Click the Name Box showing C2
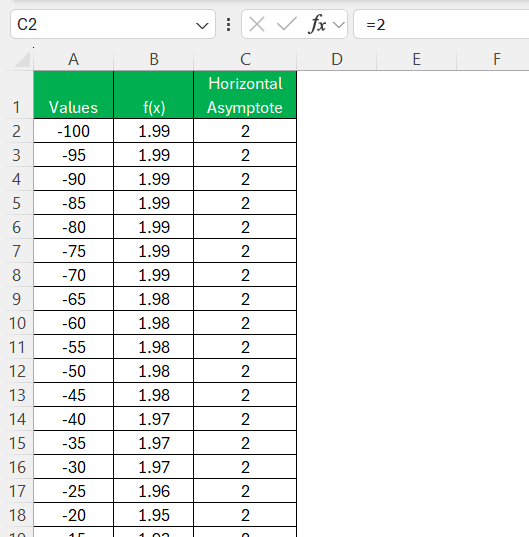 113,24
